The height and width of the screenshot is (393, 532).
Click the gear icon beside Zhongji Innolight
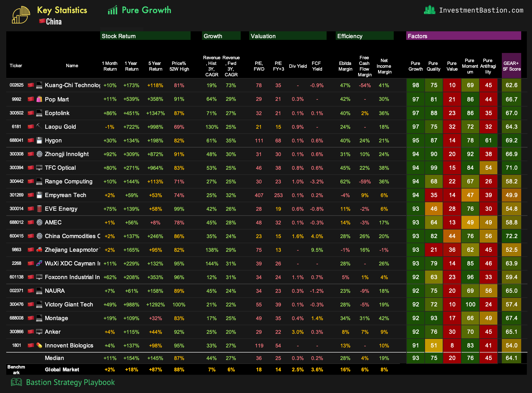click(39, 154)
